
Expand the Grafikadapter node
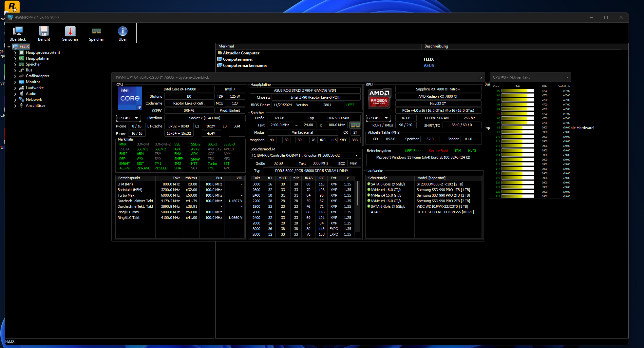coord(15,76)
